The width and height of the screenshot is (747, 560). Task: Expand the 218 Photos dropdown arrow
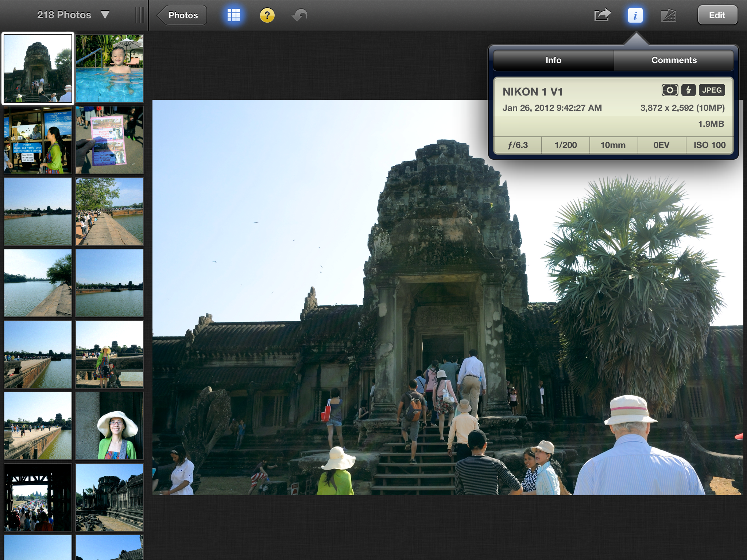[105, 15]
